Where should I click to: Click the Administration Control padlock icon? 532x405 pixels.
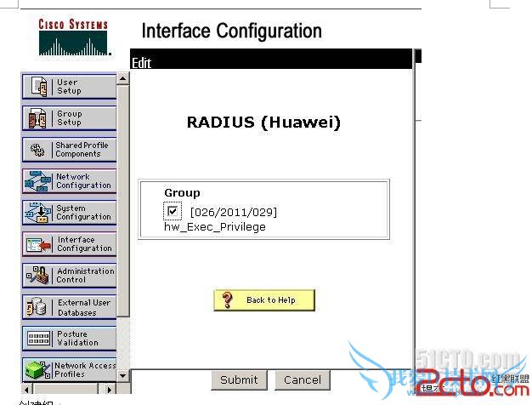point(37,275)
